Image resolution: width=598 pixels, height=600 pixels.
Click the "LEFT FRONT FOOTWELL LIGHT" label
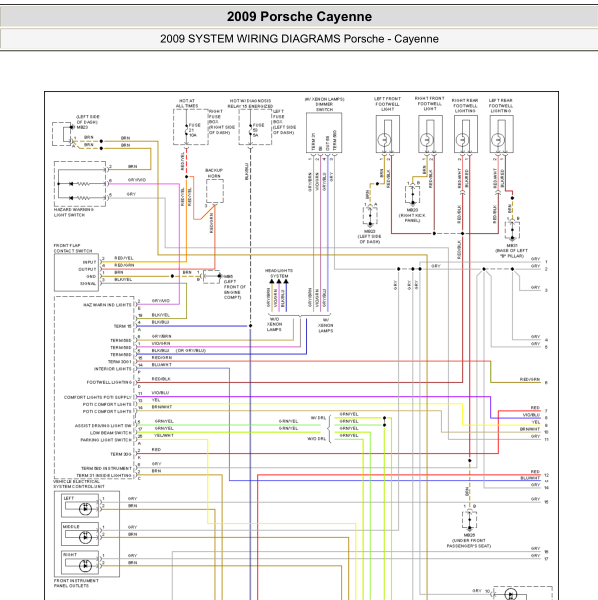coord(387,104)
